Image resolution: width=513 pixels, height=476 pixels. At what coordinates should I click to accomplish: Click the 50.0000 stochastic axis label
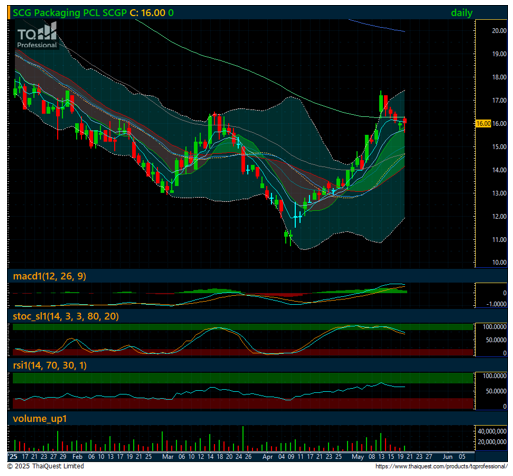click(497, 340)
